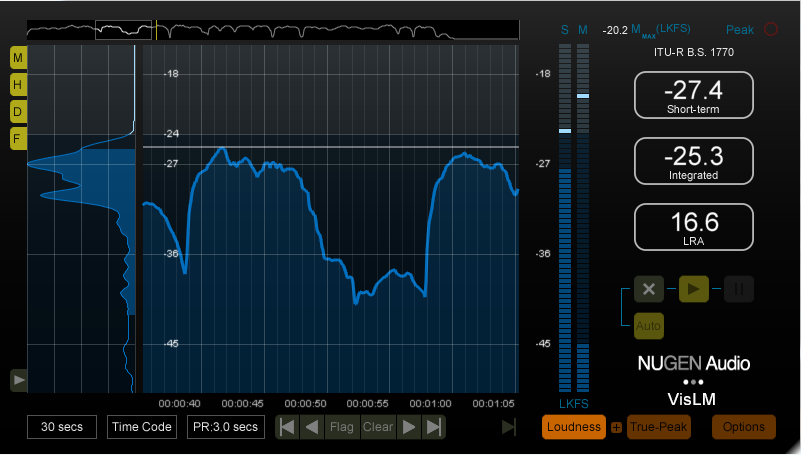Viewport: 801px width, 455px height.
Task: Toggle the yellow F side button
Action: point(18,138)
